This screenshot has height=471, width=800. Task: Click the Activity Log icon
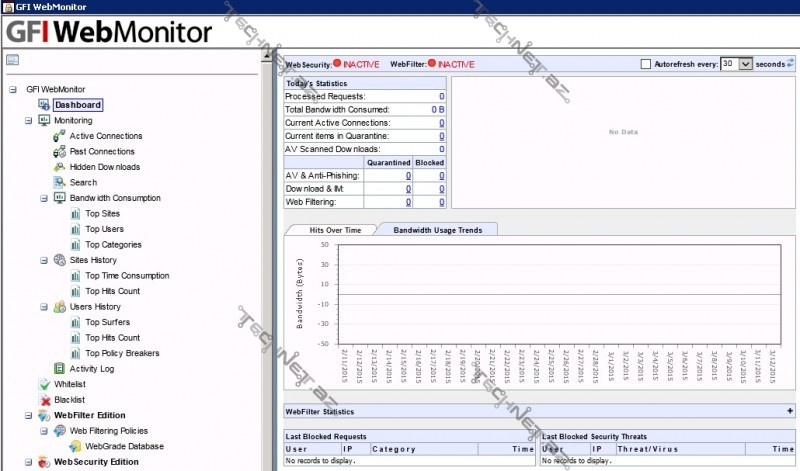click(x=60, y=369)
